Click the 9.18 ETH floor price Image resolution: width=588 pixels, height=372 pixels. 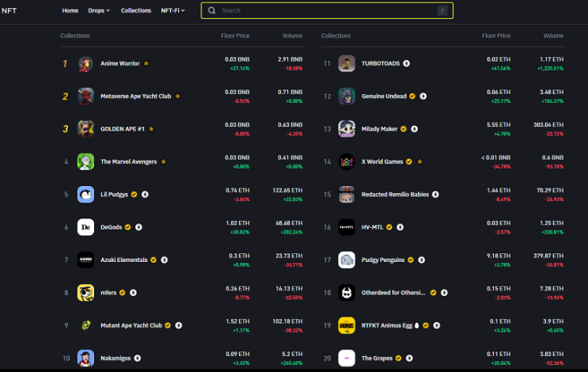tap(499, 256)
